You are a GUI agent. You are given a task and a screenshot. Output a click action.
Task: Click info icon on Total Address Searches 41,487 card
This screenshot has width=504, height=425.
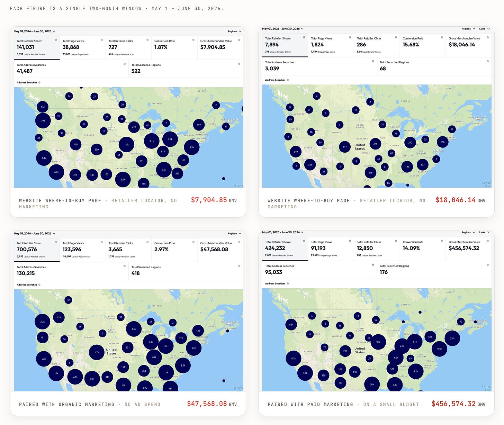[x=125, y=64]
